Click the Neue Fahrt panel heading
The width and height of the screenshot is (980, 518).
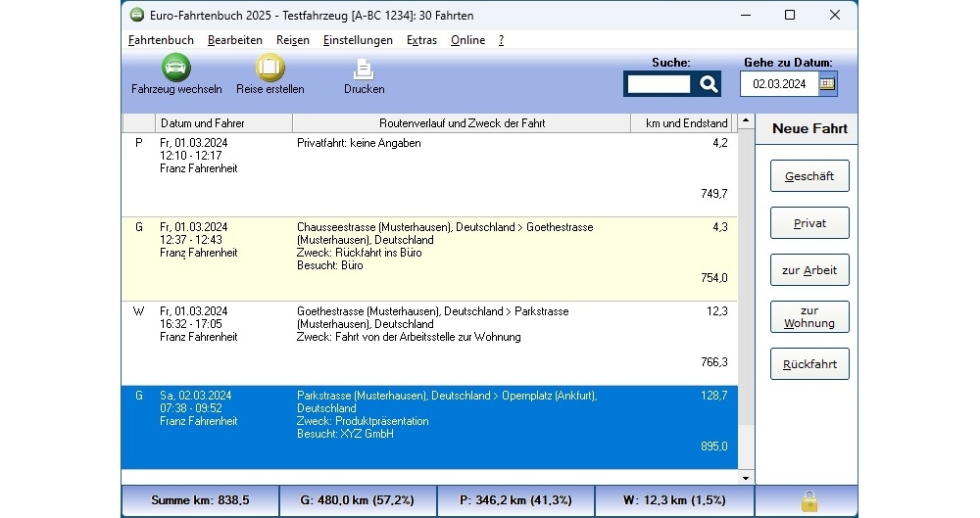click(x=809, y=128)
